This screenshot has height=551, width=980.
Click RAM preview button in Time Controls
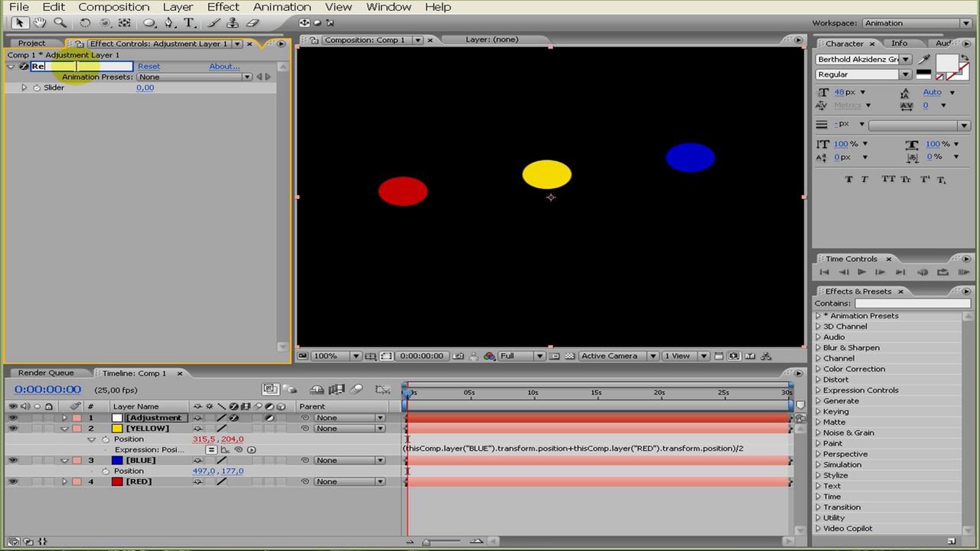(x=963, y=272)
